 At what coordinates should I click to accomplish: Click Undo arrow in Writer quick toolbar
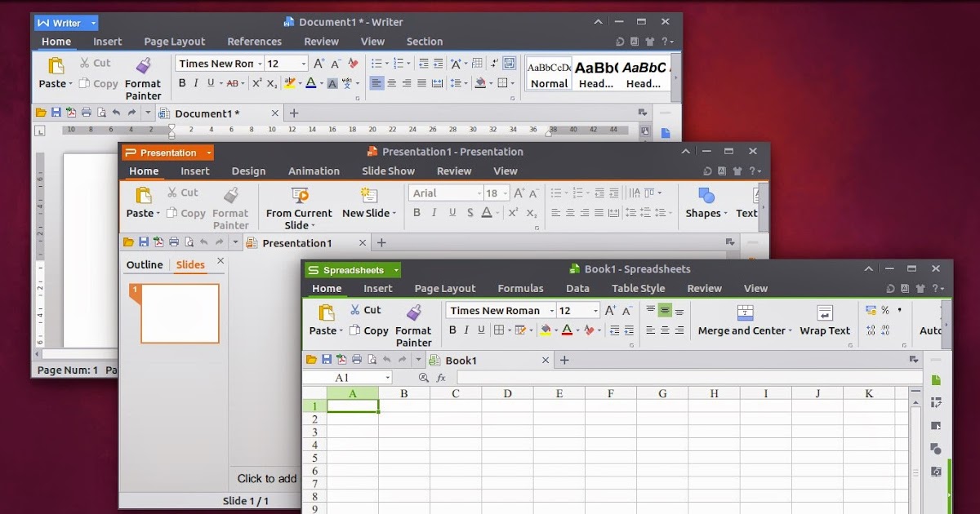click(x=116, y=113)
